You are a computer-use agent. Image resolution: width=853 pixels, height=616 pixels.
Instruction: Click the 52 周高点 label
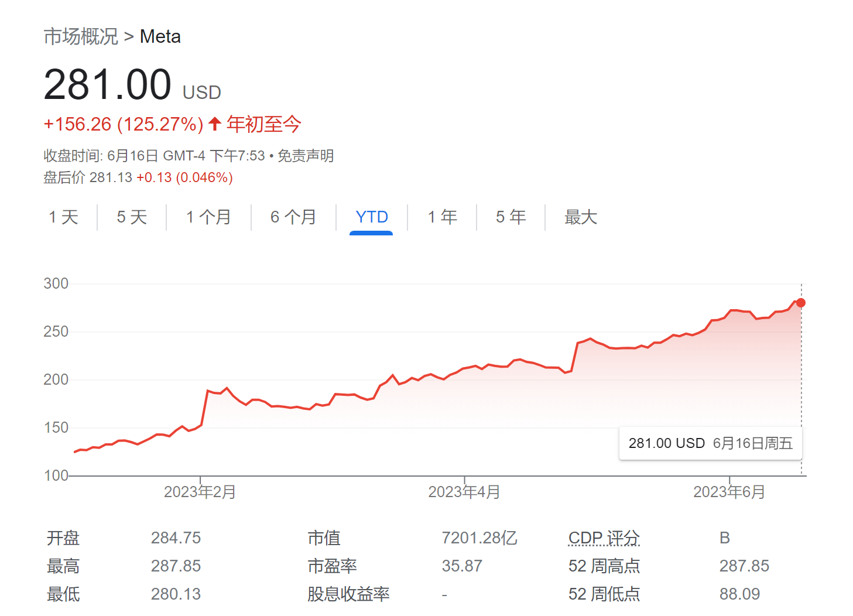point(604,566)
